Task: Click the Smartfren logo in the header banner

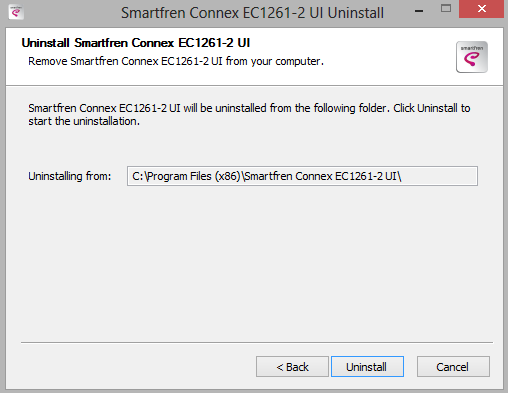Action: pyautogui.click(x=472, y=57)
